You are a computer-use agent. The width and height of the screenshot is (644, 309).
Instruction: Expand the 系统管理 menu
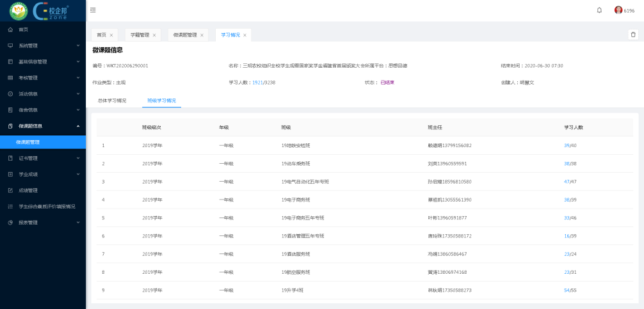click(77, 45)
